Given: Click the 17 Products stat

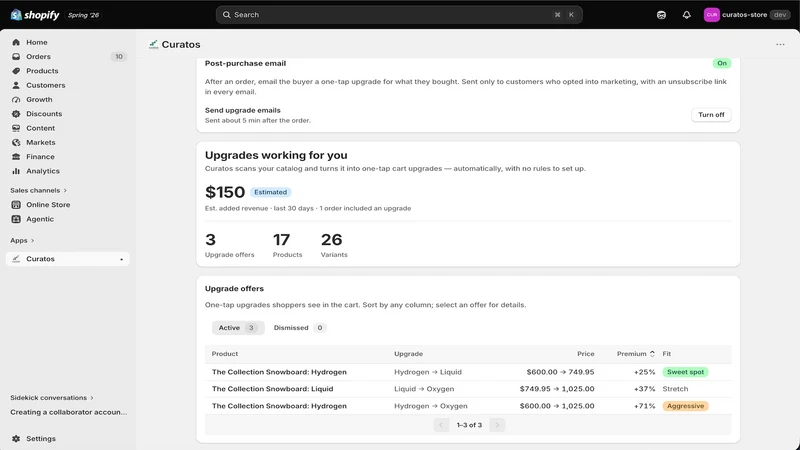Looking at the screenshot, I should pyautogui.click(x=287, y=245).
